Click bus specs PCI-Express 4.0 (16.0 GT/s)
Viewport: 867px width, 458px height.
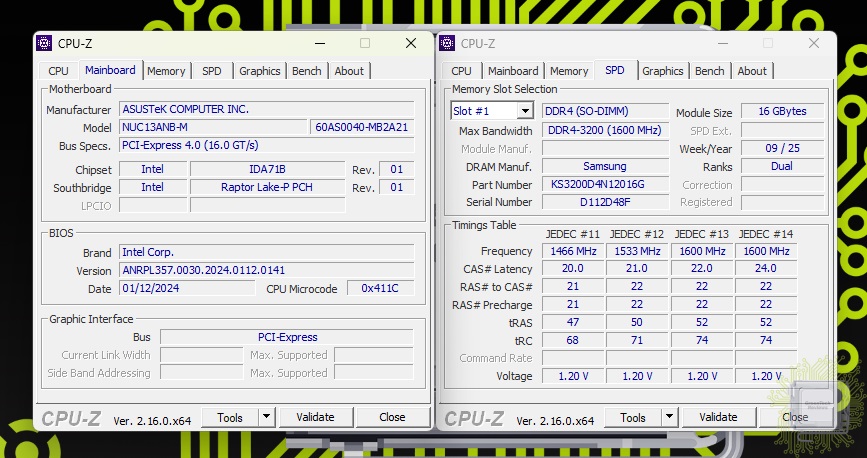(267, 145)
